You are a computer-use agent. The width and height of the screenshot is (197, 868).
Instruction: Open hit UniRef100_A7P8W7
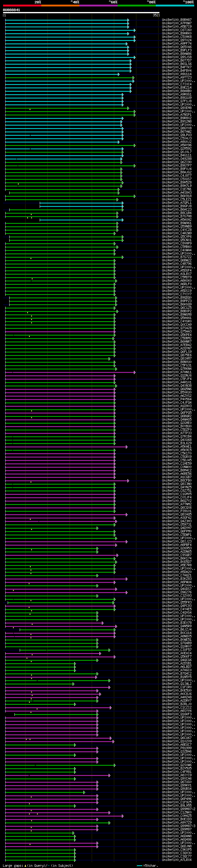coord(177,23)
